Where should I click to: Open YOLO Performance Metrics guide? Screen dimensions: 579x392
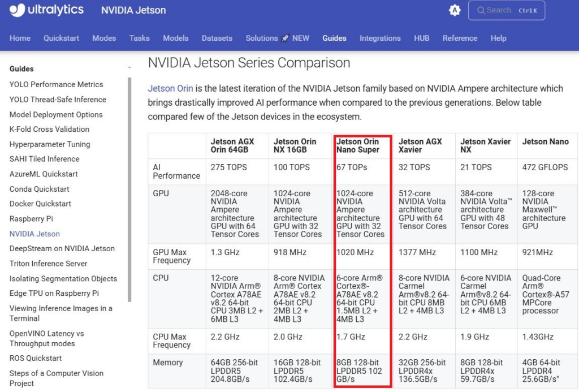[x=56, y=84]
